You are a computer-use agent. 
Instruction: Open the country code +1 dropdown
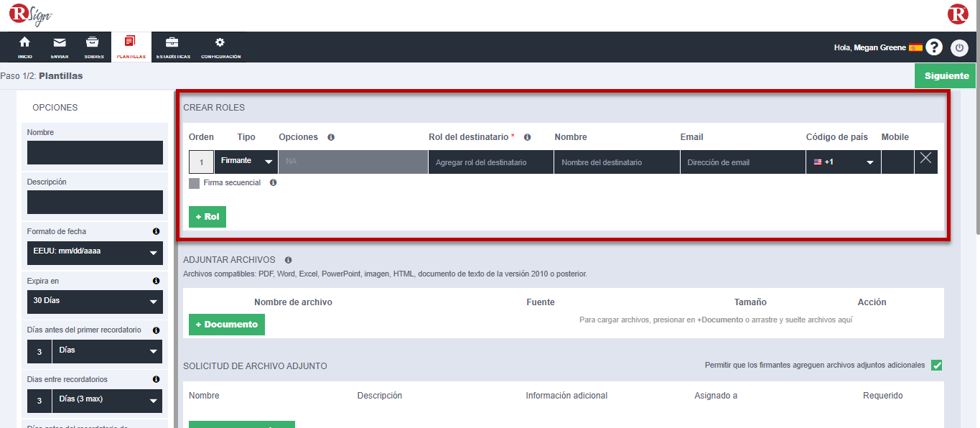[x=843, y=162]
